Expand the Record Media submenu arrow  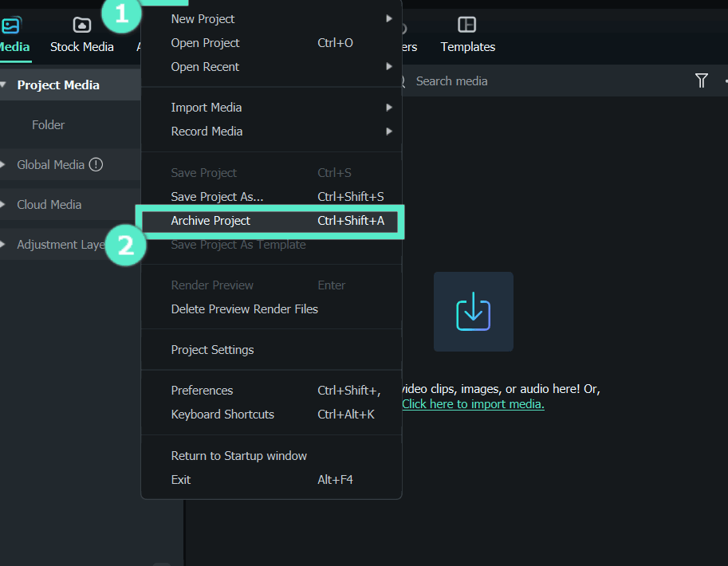click(x=389, y=132)
